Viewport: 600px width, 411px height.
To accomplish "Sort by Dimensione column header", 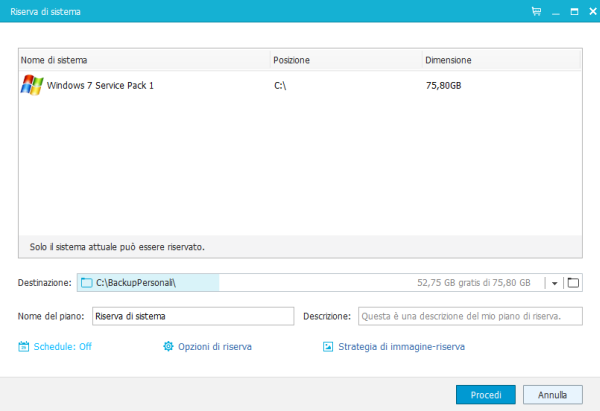I will (x=501, y=60).
